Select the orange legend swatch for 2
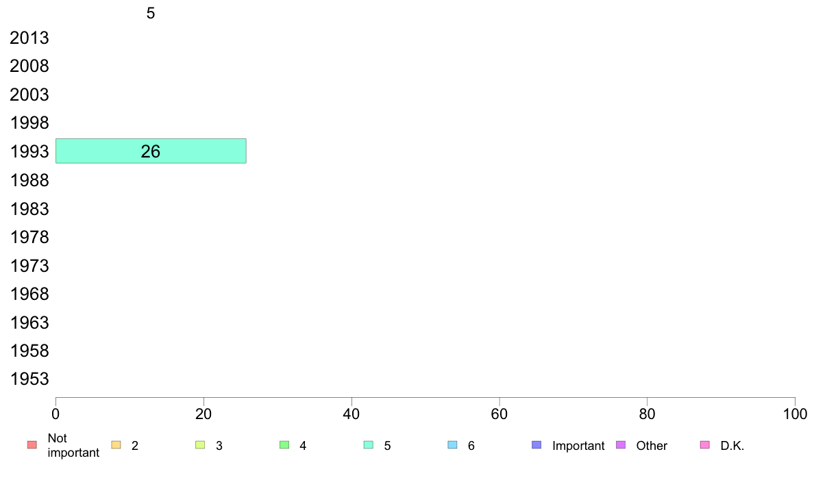 tap(116, 445)
